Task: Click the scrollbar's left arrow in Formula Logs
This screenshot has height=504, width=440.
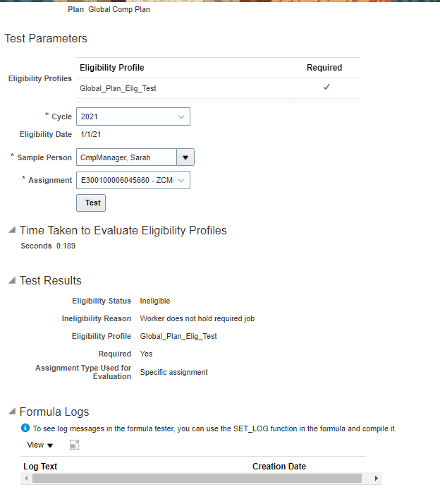Action: (28, 479)
